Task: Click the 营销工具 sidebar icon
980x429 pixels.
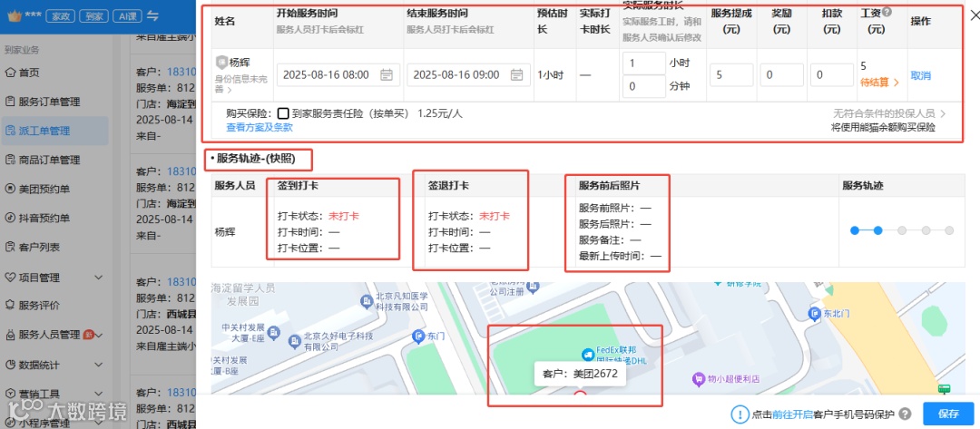Action: [9, 394]
